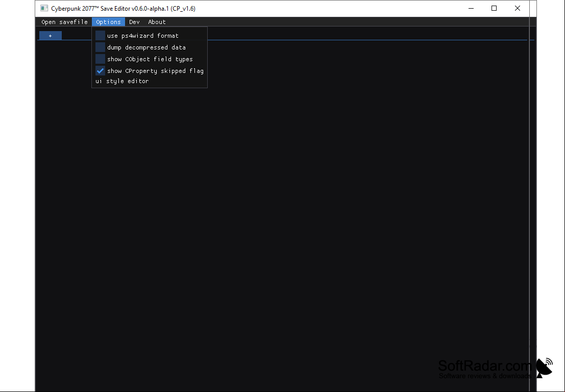The height and width of the screenshot is (392, 565).
Task: Close the Save Editor window
Action: (x=518, y=8)
